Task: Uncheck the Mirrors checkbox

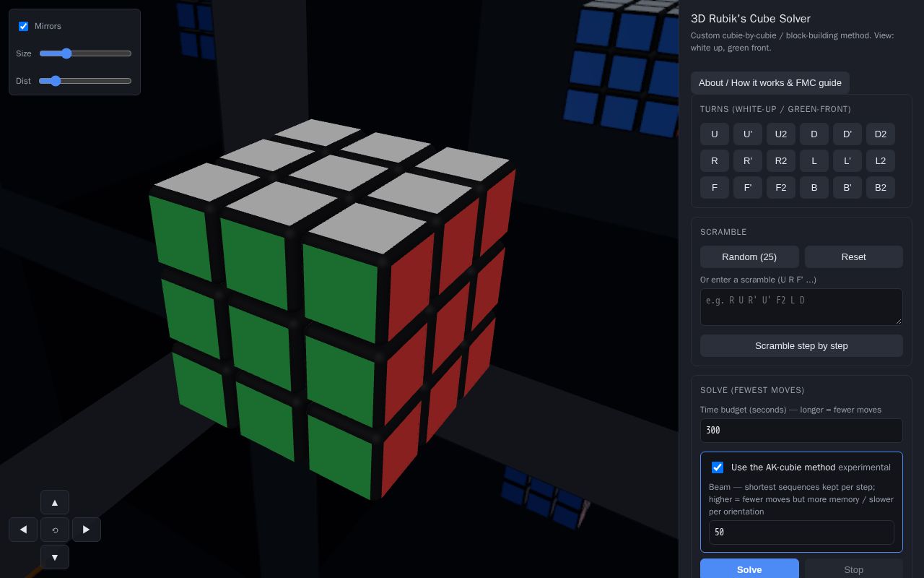Action: click(x=23, y=26)
